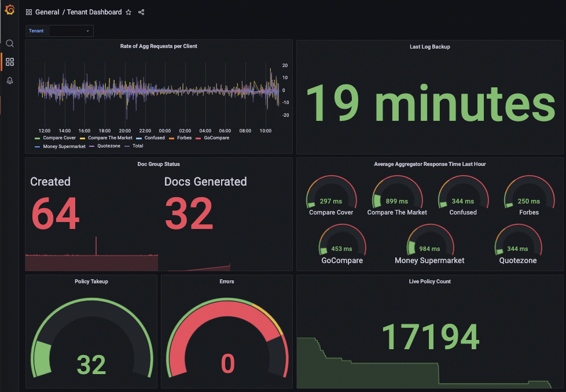Image resolution: width=566 pixels, height=392 pixels.
Task: Click the Quotezone 344 ms gauge
Action: [x=518, y=240]
